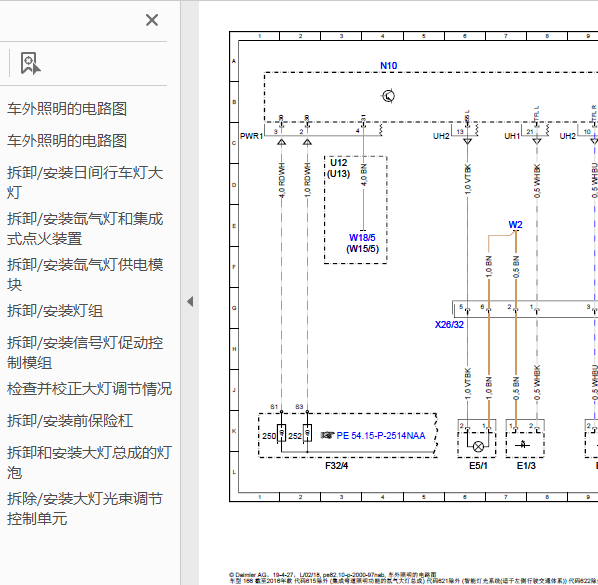This screenshot has width=598, height=585.
Task: Open bookmark 拆除/安装大灯光束调节控制单元
Action: click(x=85, y=508)
